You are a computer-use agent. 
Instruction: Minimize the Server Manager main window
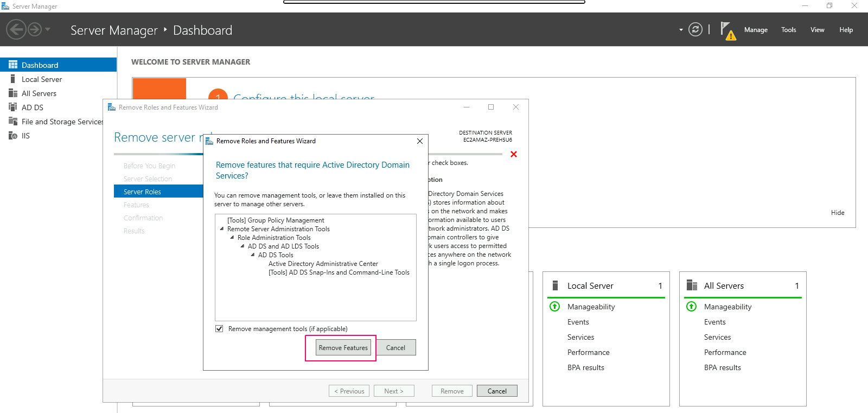[x=805, y=6]
